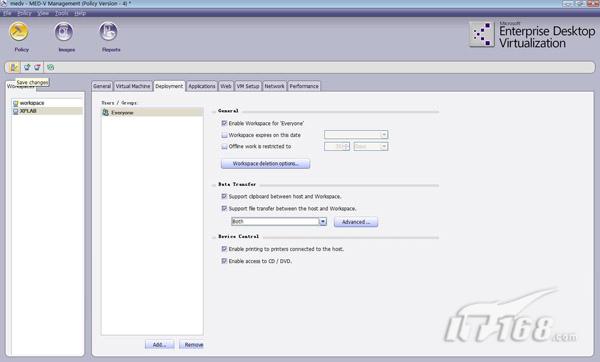The width and height of the screenshot is (600, 362).
Task: Click the Everyone group icon
Action: coord(106,112)
